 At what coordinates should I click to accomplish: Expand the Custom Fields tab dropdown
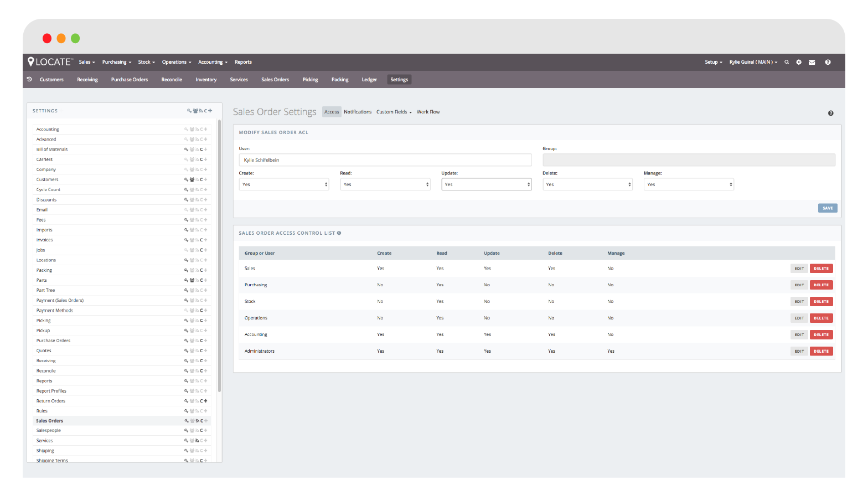pos(394,112)
